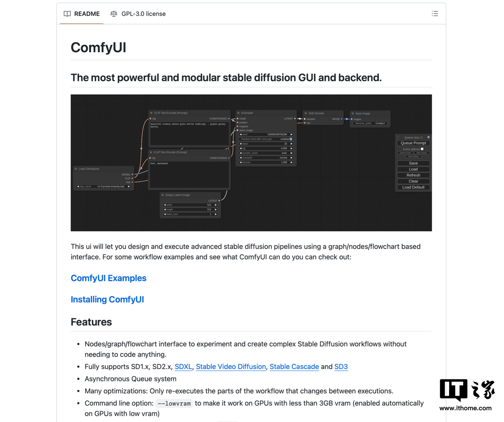
Task: Toggle the Extra options checkbox
Action: pos(422,149)
